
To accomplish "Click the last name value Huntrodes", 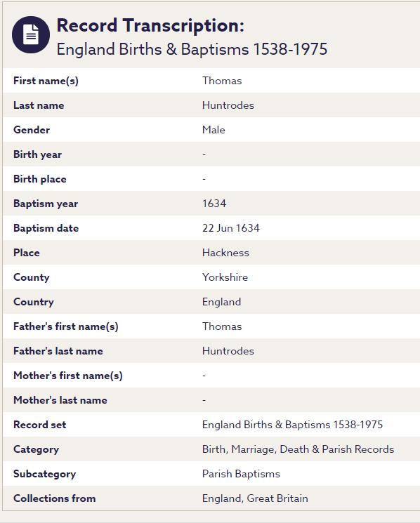I will point(228,105).
